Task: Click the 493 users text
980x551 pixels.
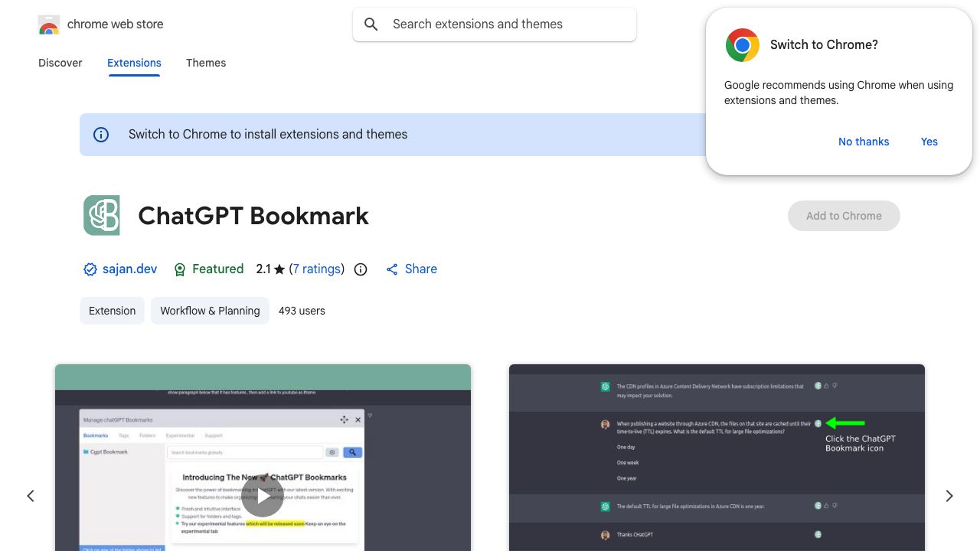Action: pos(302,311)
